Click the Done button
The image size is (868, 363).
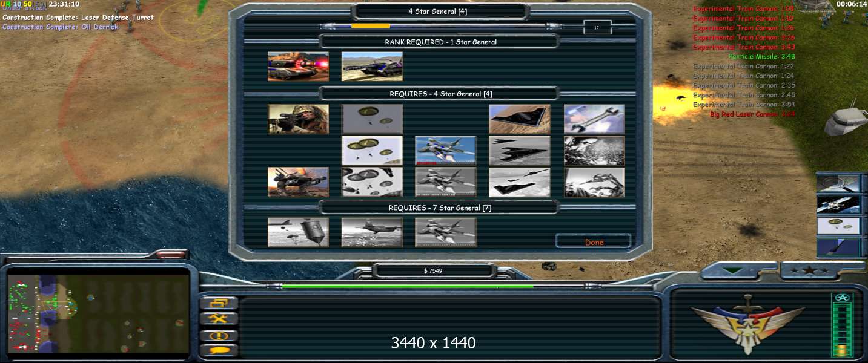594,242
